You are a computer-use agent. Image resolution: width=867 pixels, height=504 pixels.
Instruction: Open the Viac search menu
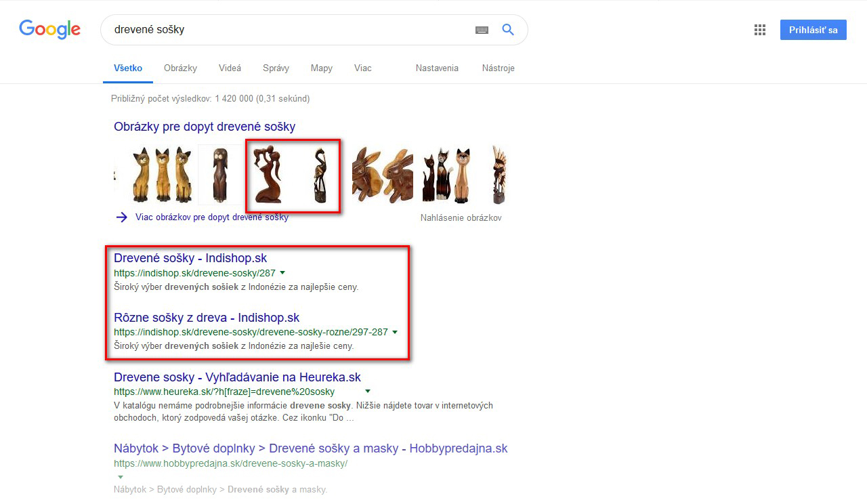(x=362, y=68)
